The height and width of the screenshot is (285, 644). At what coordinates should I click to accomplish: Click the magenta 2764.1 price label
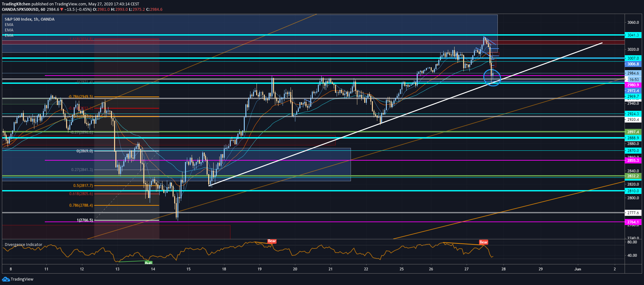click(x=633, y=222)
